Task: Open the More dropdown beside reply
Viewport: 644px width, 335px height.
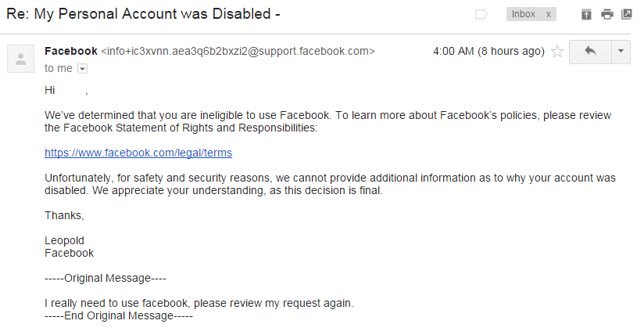Action: point(621,52)
